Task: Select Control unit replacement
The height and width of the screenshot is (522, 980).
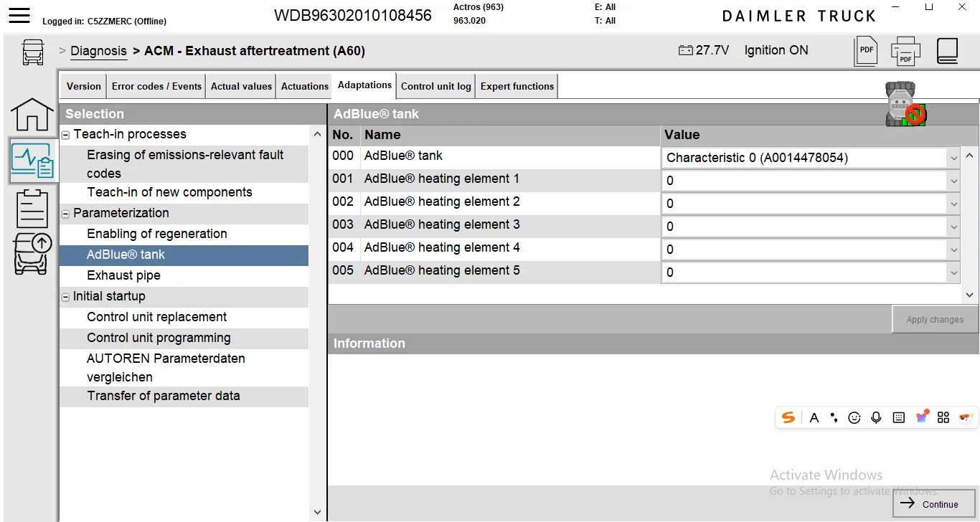Action: click(x=184, y=317)
